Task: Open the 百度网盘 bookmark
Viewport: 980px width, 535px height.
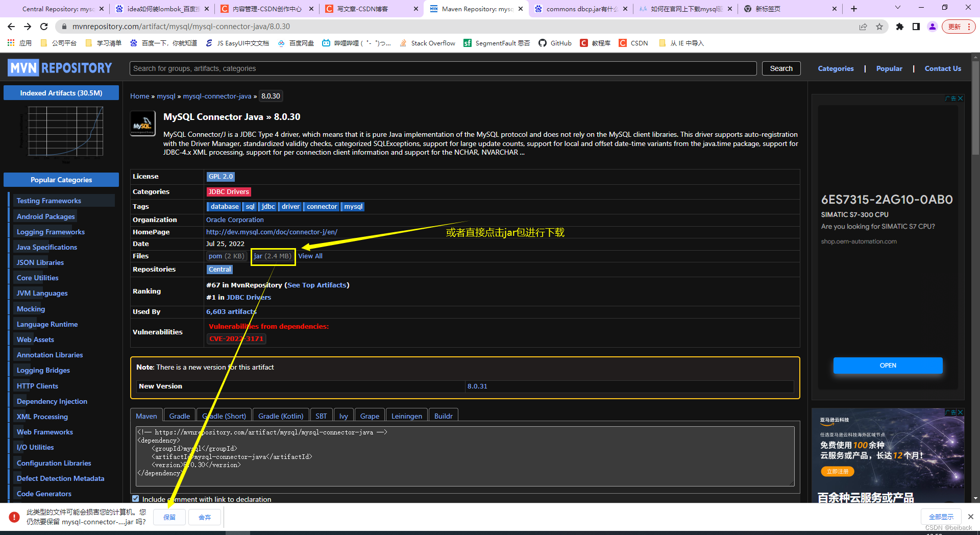Action: pyautogui.click(x=296, y=43)
